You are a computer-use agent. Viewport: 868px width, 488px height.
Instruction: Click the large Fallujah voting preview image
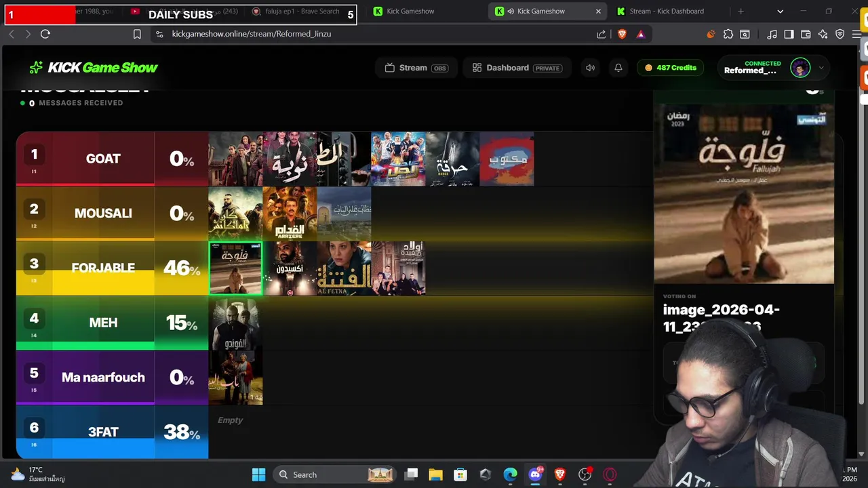(x=744, y=194)
